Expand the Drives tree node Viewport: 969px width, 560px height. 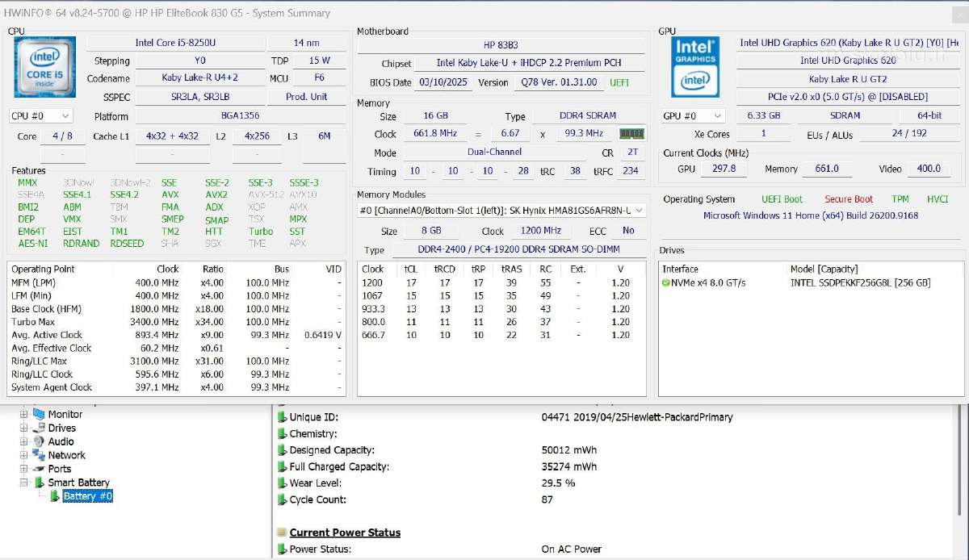(23, 428)
